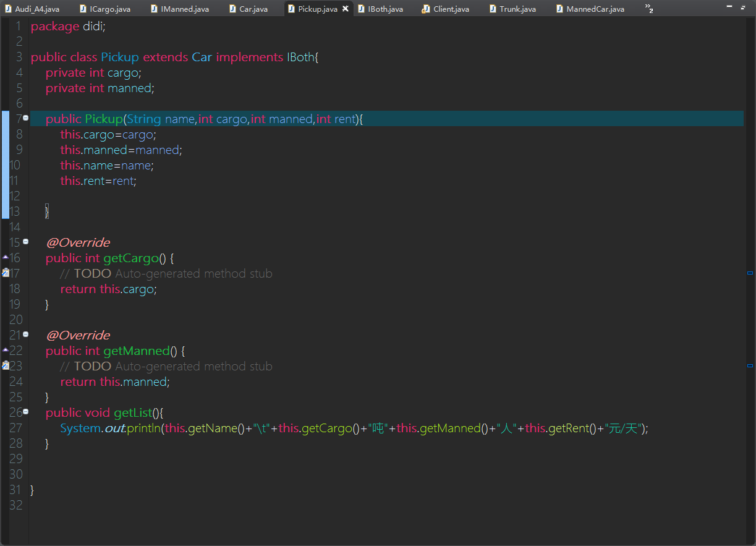Image resolution: width=756 pixels, height=546 pixels.
Task: Collapse the Pickup constructor fold on line 7
Action: click(x=26, y=118)
